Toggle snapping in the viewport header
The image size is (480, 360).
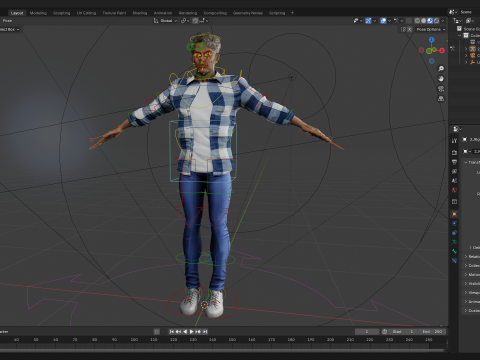click(195, 21)
